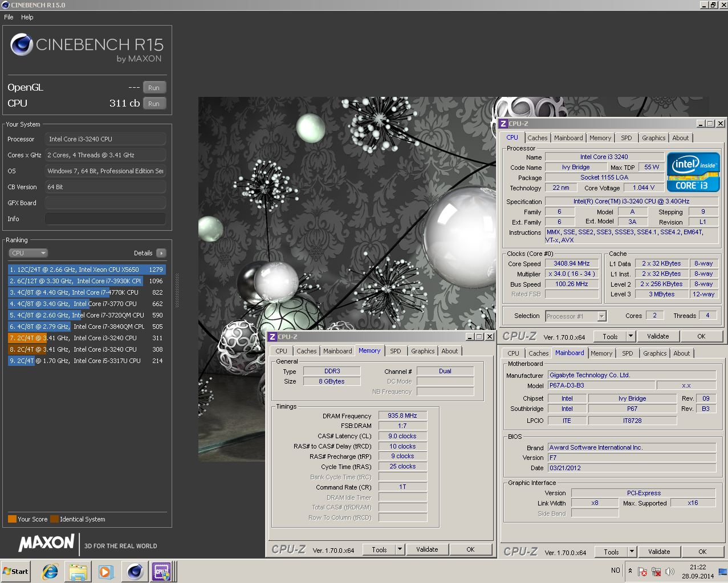Screen dimensions: 728x583
Task: Click Tools button in Mainboard CPU-Z window
Action: 611,552
